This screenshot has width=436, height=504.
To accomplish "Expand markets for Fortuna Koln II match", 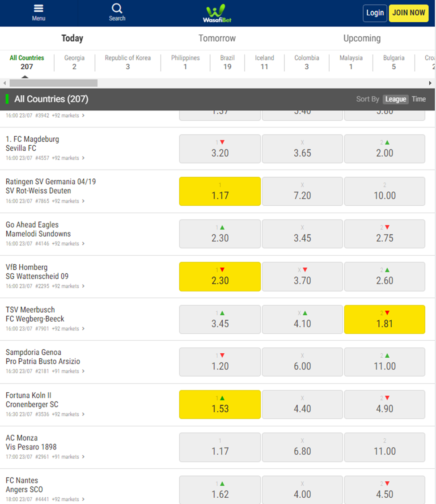I will pos(68,414).
